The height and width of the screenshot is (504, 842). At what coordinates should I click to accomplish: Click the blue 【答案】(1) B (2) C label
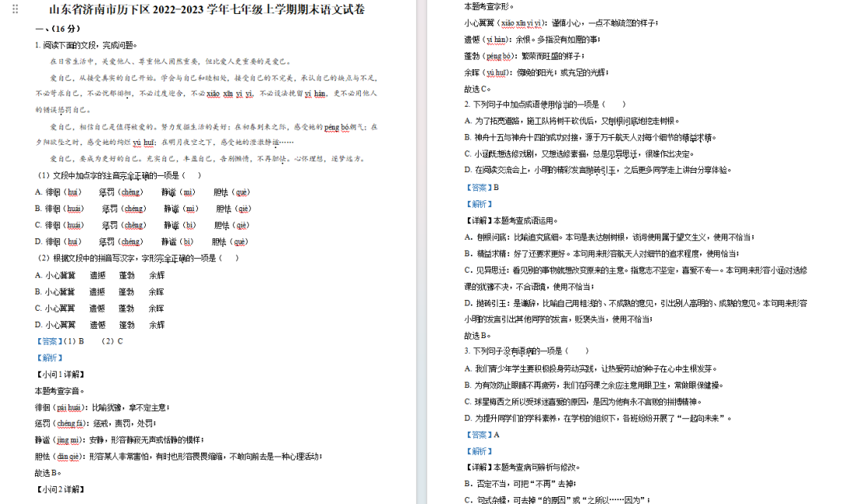(x=79, y=341)
